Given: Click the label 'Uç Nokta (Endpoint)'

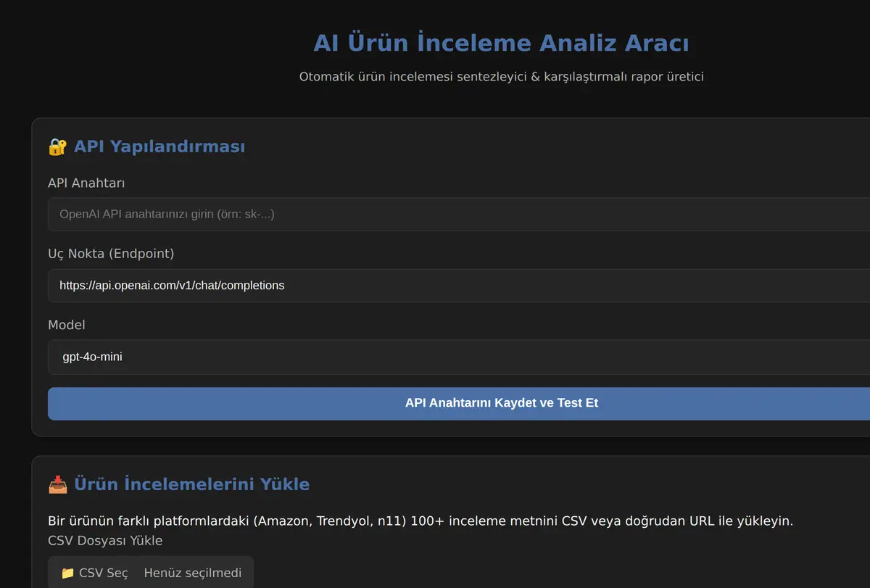Looking at the screenshot, I should pos(111,253).
